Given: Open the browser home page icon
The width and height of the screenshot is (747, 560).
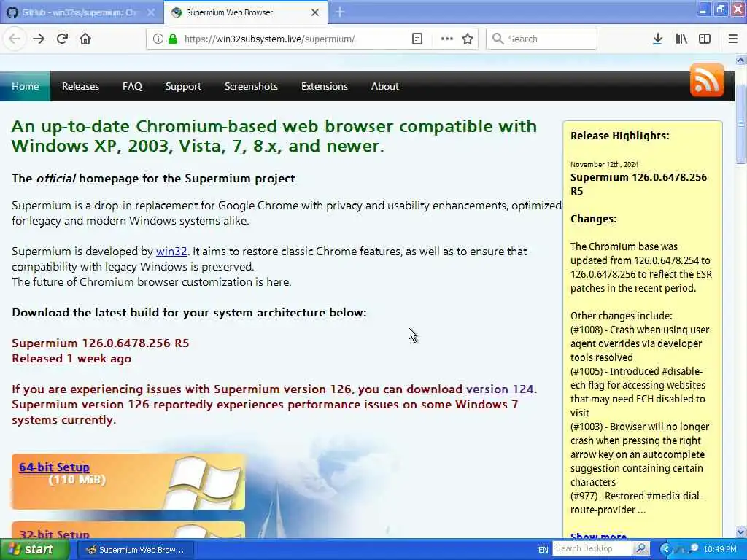Looking at the screenshot, I should (85, 39).
